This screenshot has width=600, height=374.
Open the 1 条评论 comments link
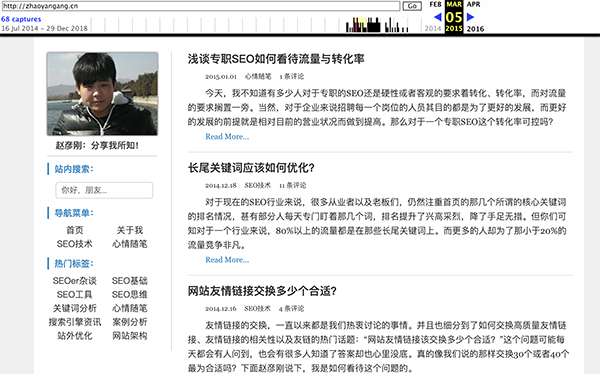click(x=292, y=77)
